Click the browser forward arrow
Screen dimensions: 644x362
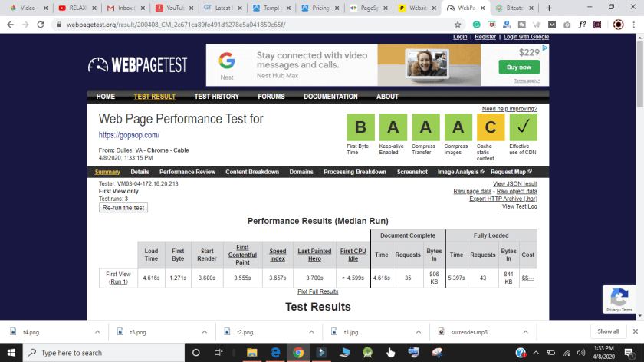click(25, 25)
